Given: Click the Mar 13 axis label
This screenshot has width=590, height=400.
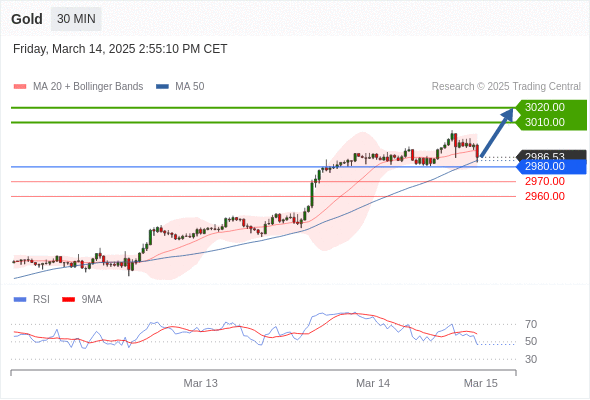Looking at the screenshot, I should pos(201,383).
